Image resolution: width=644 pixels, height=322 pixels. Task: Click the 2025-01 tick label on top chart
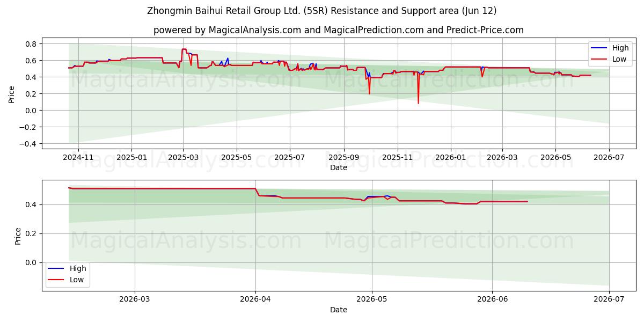coord(131,158)
